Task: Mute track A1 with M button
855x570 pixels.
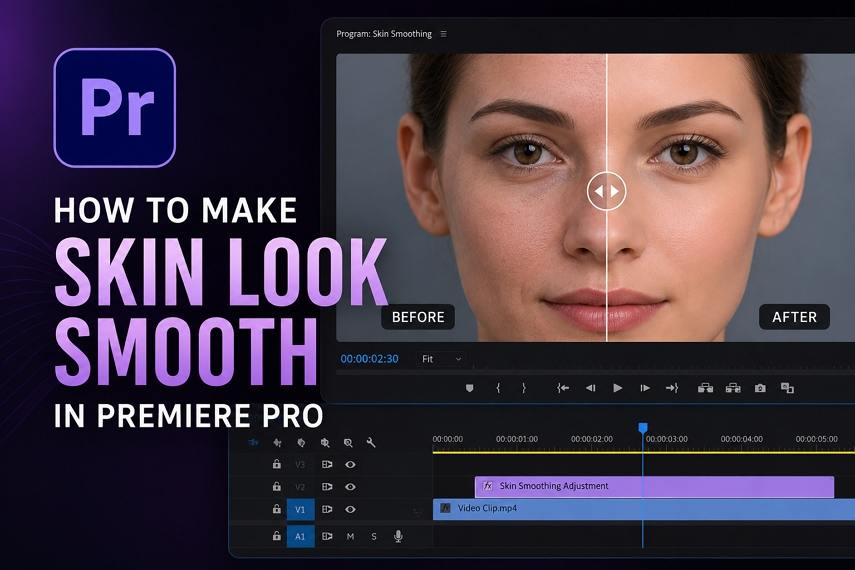Action: tap(350, 537)
